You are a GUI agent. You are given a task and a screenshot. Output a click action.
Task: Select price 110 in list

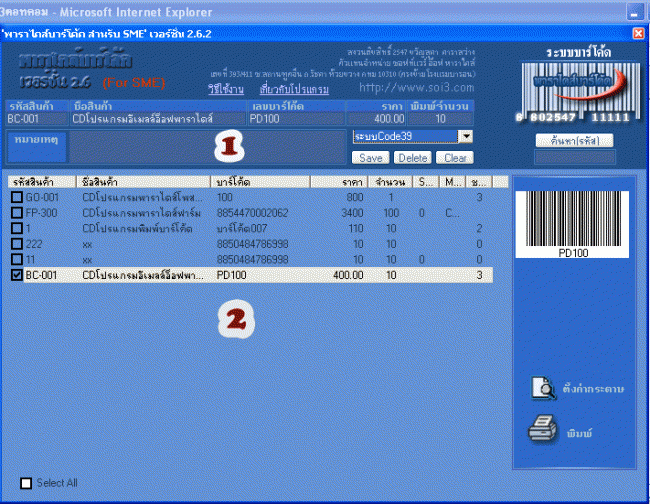click(356, 228)
